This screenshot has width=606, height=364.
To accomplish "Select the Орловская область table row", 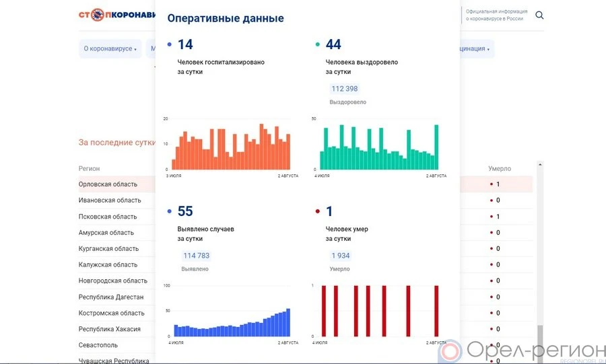I will (108, 184).
